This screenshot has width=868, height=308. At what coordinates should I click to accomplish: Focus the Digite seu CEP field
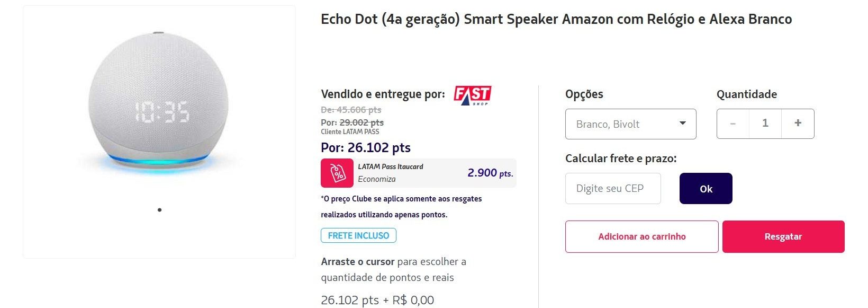[613, 188]
